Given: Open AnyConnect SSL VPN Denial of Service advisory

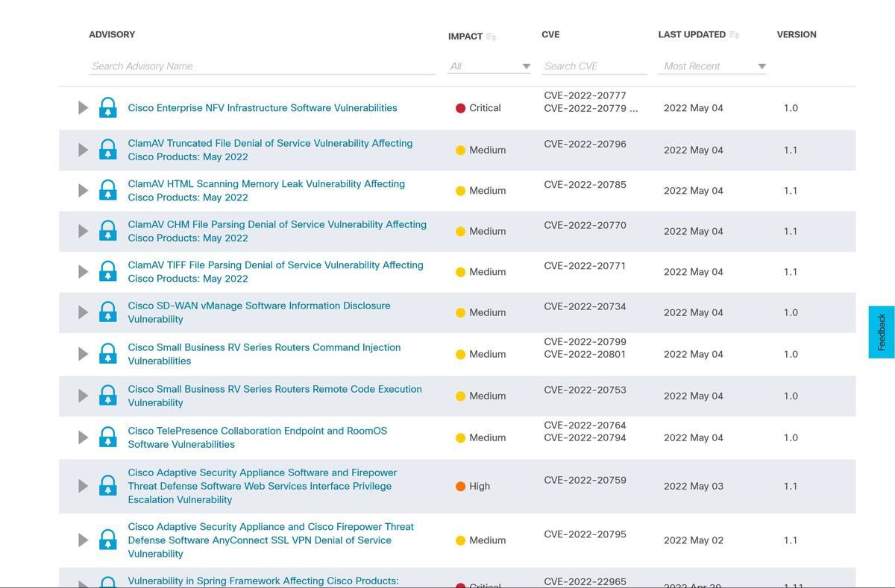Looking at the screenshot, I should (x=271, y=540).
